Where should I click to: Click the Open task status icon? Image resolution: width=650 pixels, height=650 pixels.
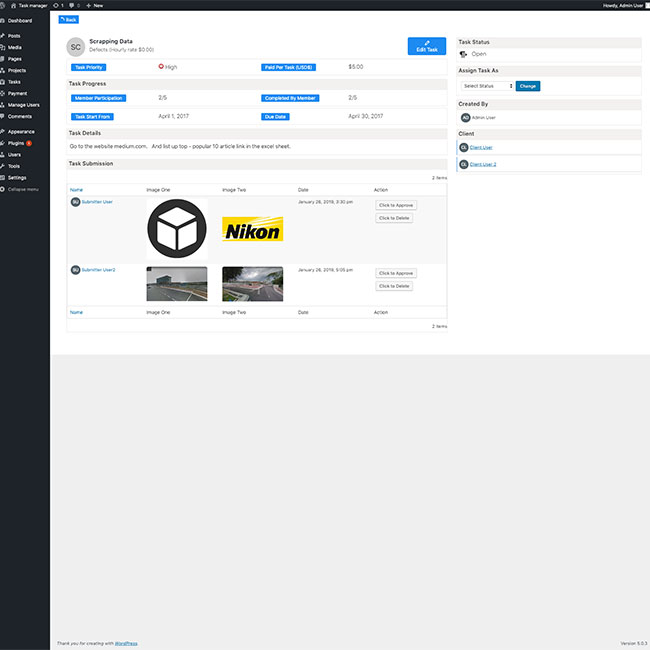pos(464,54)
